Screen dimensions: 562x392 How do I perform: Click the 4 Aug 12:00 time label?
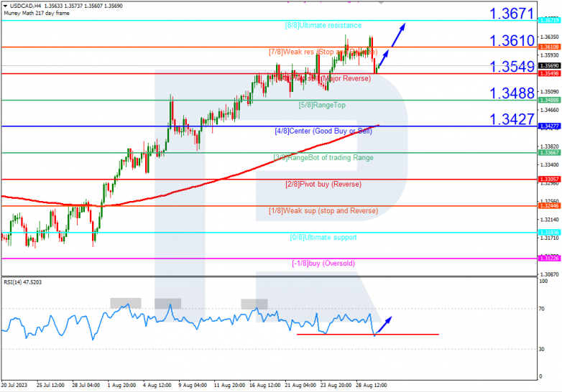click(157, 386)
